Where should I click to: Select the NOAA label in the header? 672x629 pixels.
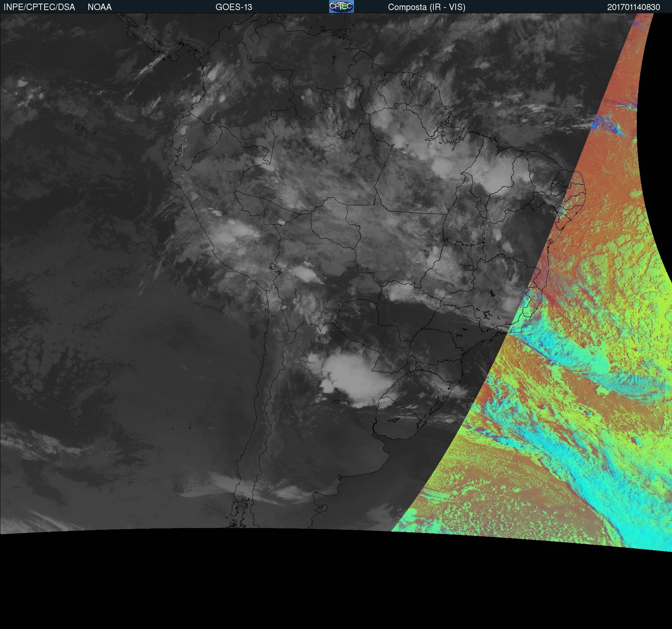click(100, 7)
